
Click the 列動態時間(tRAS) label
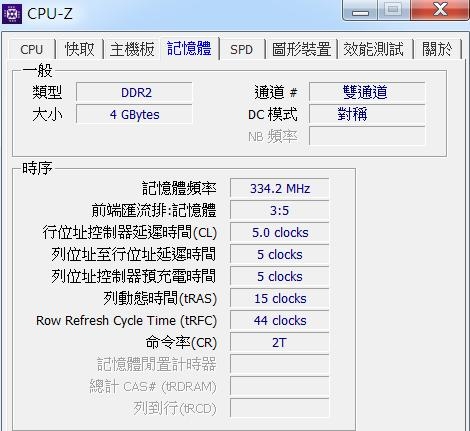point(160,298)
